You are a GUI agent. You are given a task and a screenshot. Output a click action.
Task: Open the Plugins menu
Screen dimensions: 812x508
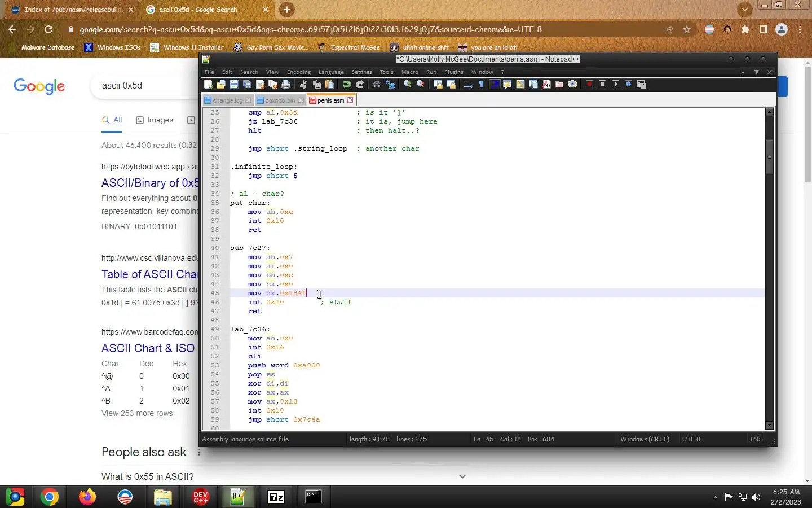(453, 72)
